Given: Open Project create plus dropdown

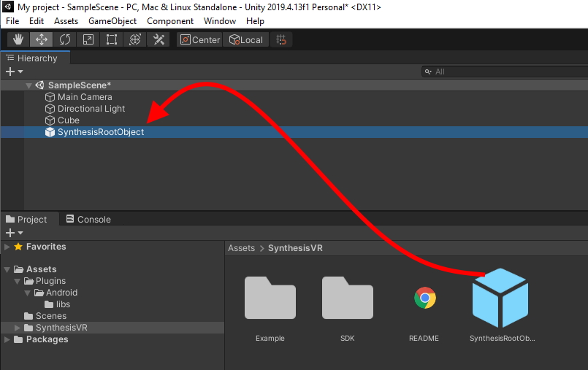Looking at the screenshot, I should point(15,233).
